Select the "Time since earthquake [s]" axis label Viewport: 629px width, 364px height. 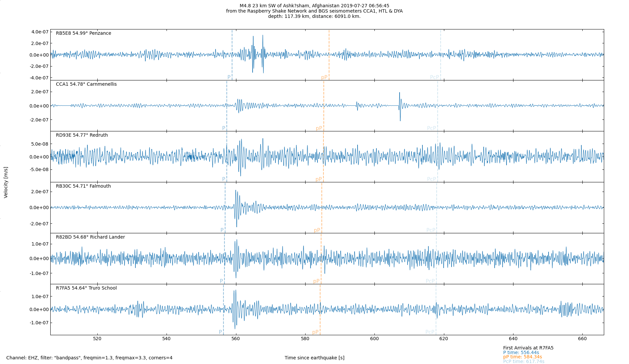tap(314, 358)
